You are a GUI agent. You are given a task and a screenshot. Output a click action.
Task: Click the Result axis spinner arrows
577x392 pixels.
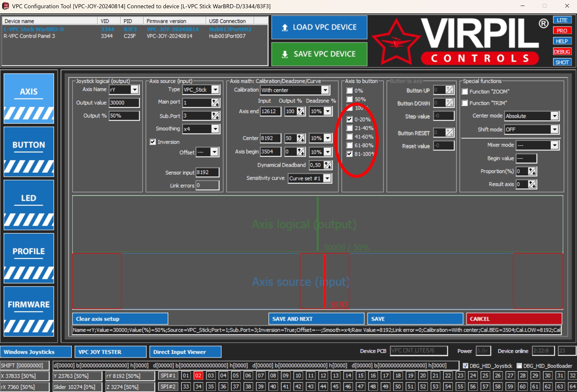532,184
